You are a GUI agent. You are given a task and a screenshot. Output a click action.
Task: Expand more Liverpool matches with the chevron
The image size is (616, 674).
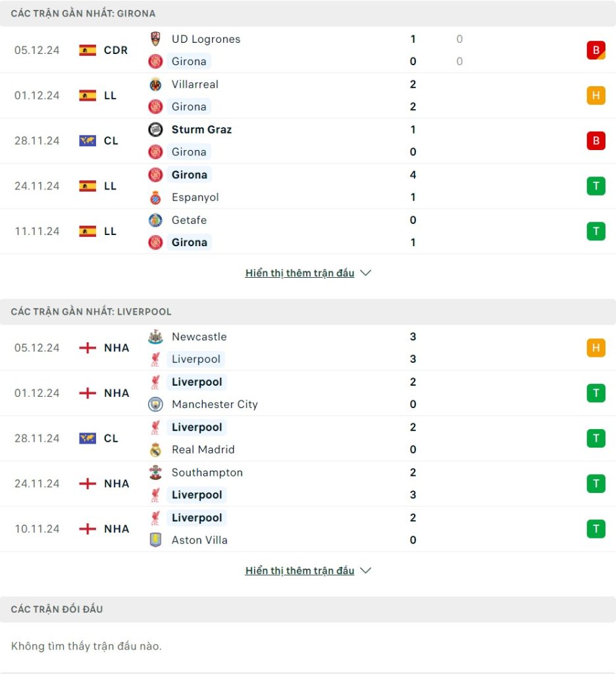point(366,571)
